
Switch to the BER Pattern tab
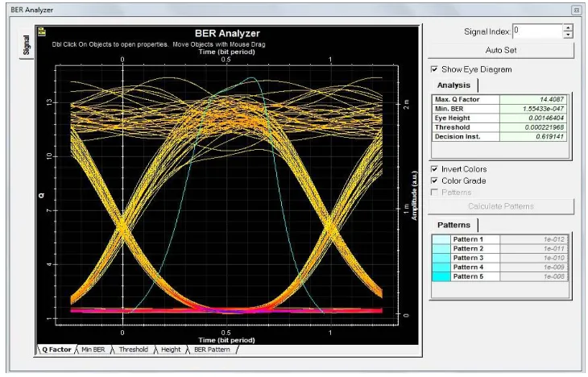pyautogui.click(x=212, y=350)
